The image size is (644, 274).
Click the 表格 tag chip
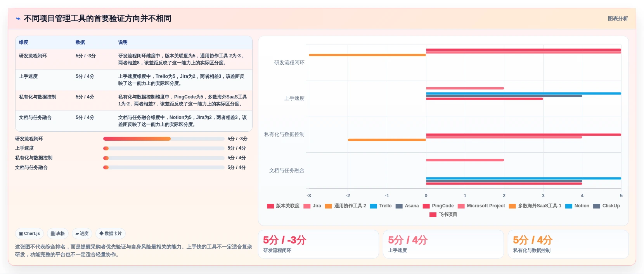point(58,233)
